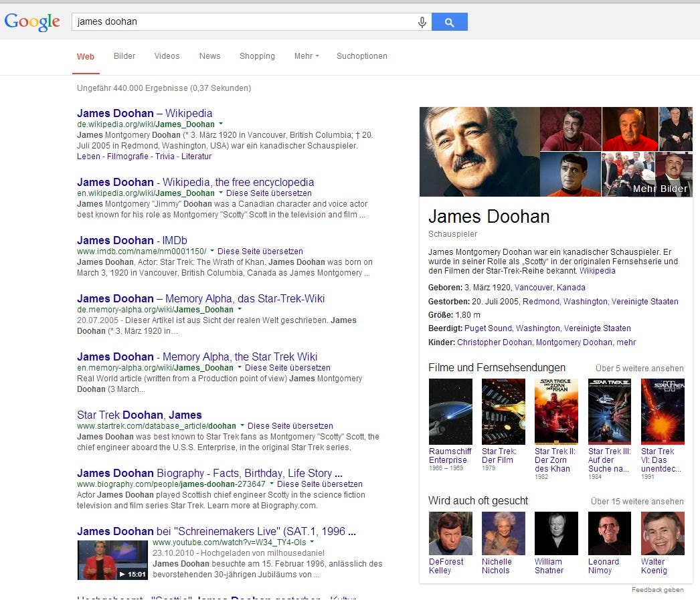Click Über 5 weitere ansehen link

pos(639,369)
